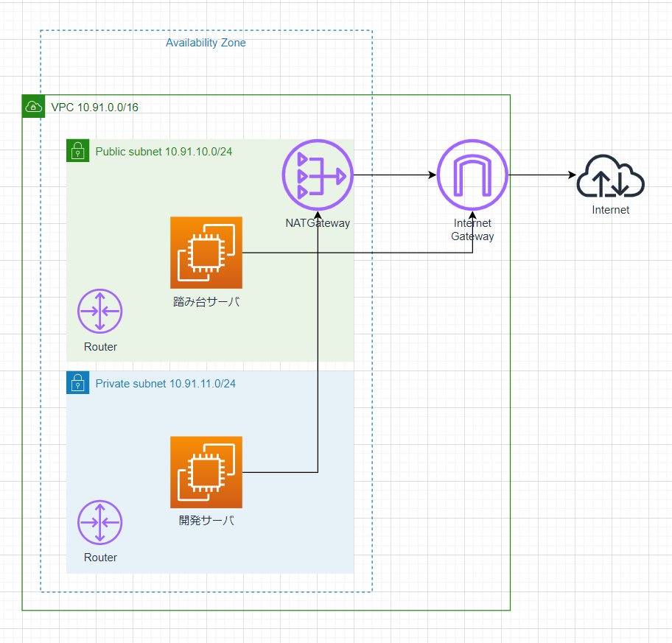Click the Internet Gateway text label
Viewport: 672px width, 643px height.
[472, 230]
